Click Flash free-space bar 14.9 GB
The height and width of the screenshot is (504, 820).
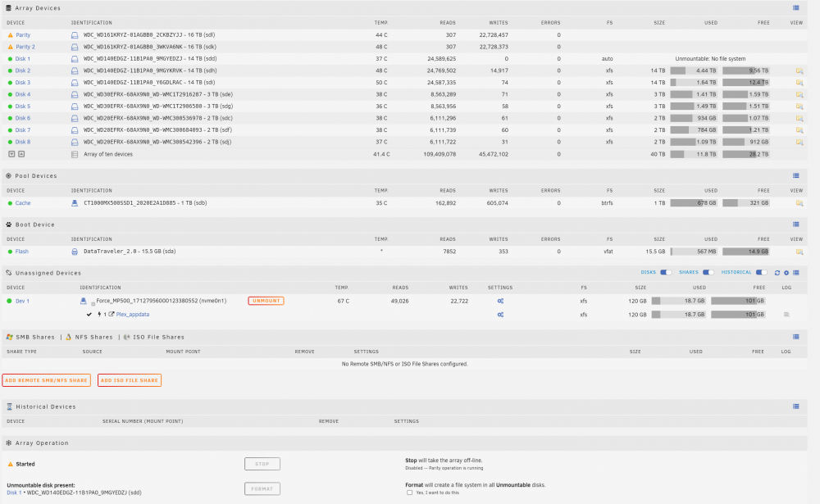pyautogui.click(x=745, y=252)
